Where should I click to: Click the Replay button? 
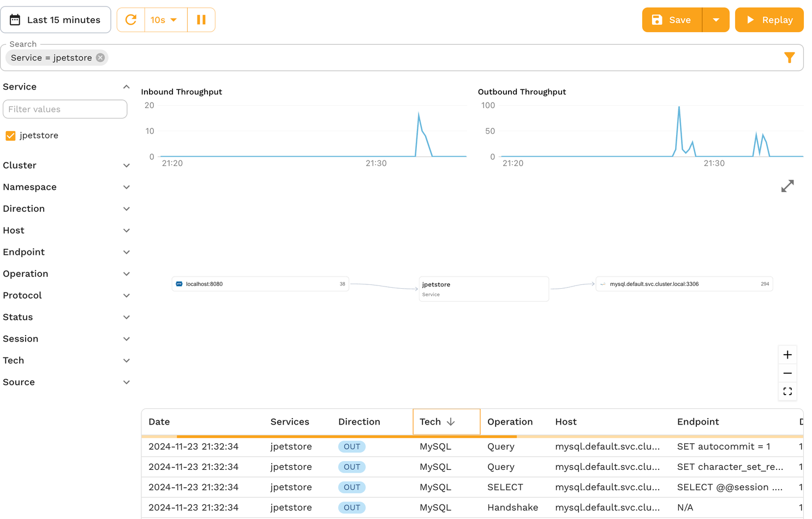click(769, 20)
